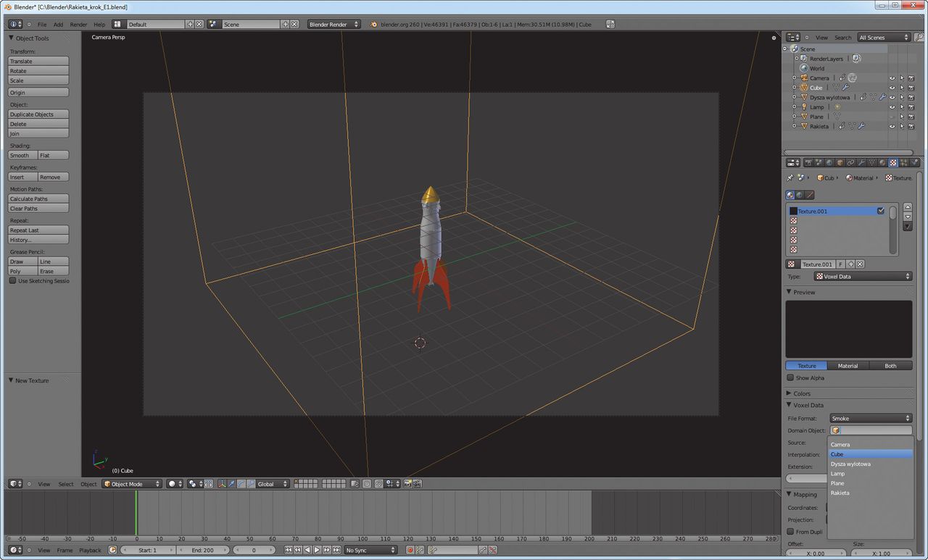Click the outliner search magnifier icon
Screen dimensions: 928x560
coord(919,37)
